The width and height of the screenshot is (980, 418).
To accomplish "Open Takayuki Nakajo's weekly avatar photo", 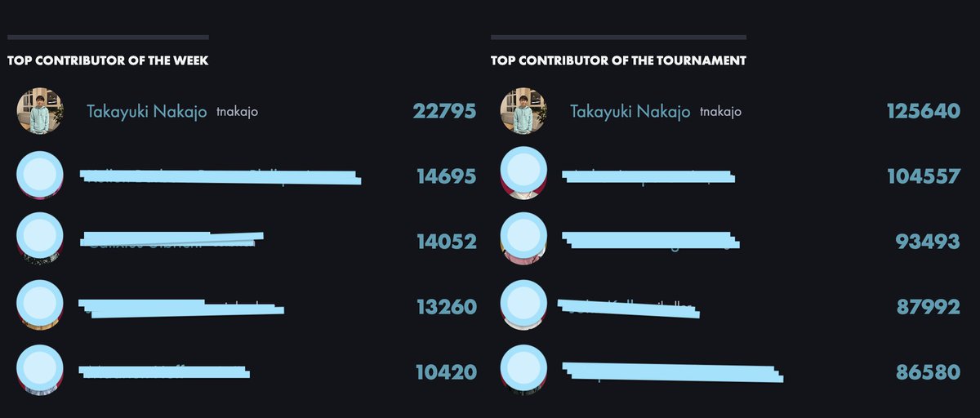I will click(x=40, y=111).
